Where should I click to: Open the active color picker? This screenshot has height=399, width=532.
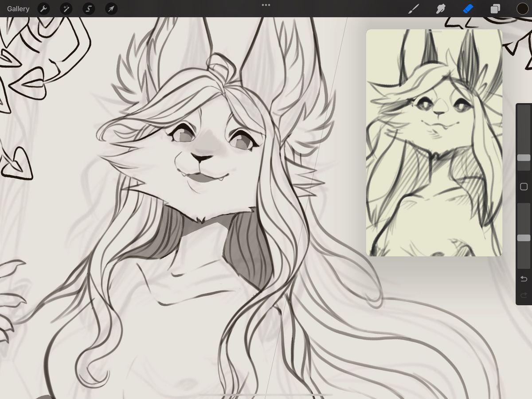pyautogui.click(x=522, y=8)
